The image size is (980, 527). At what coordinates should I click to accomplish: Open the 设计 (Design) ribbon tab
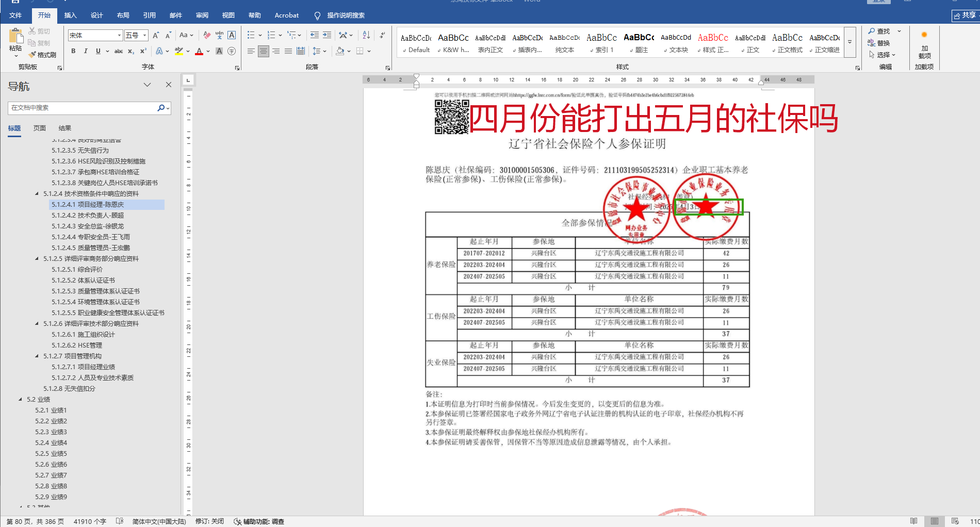pyautogui.click(x=96, y=15)
